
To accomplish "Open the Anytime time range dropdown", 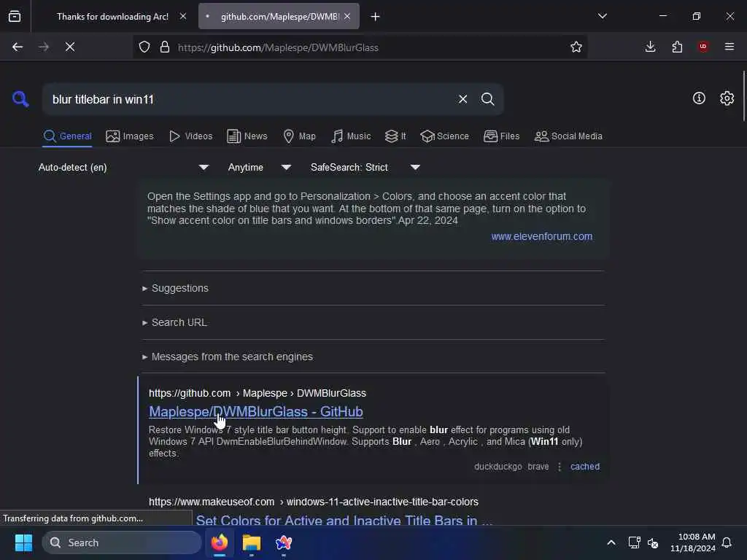I will (259, 167).
